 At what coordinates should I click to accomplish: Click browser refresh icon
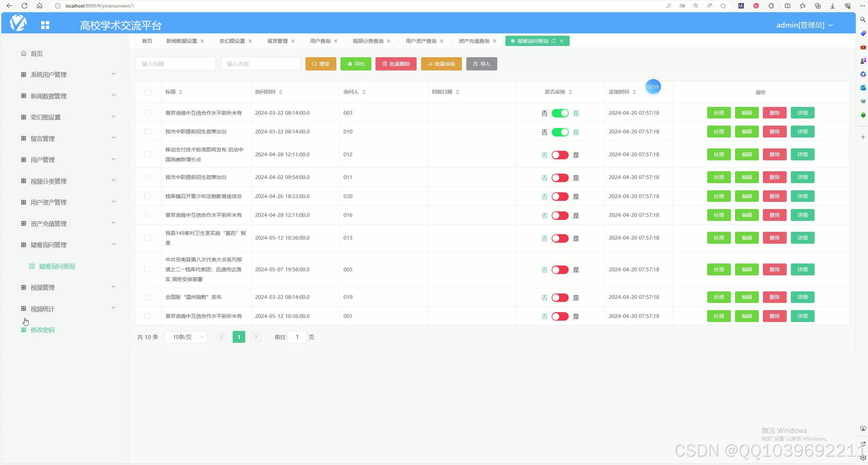coord(24,6)
